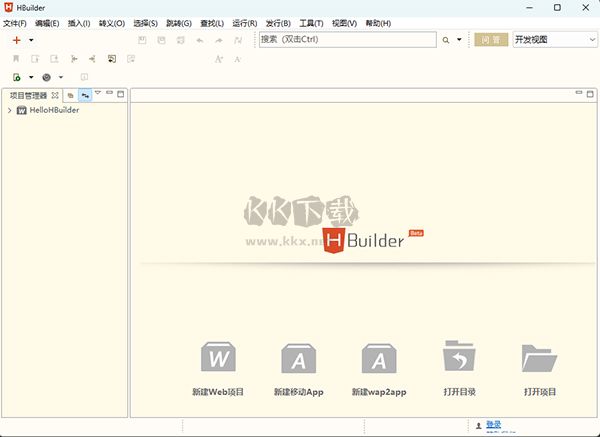600x437 pixels.
Task: Toggle link with editor in project manager
Action: [x=85, y=95]
